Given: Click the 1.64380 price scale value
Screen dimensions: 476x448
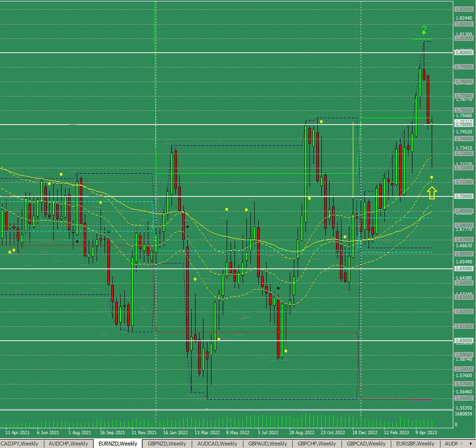Looking at the screenshot, I should [464, 278].
